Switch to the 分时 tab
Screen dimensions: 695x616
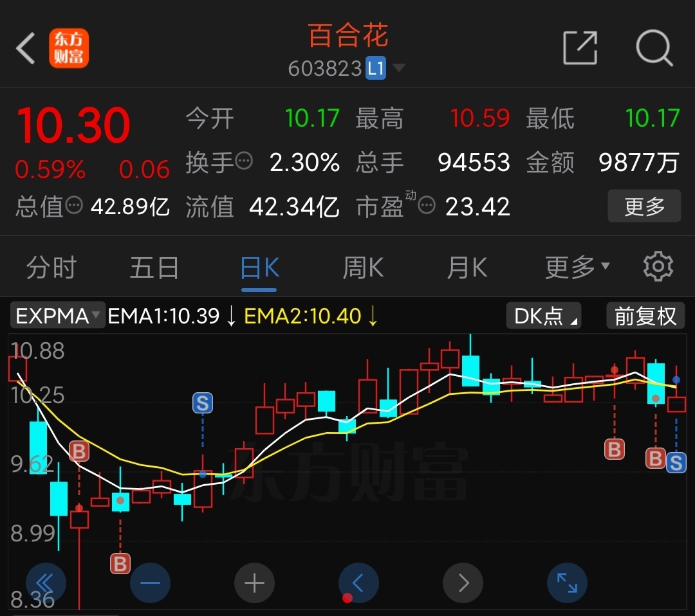[x=51, y=267]
